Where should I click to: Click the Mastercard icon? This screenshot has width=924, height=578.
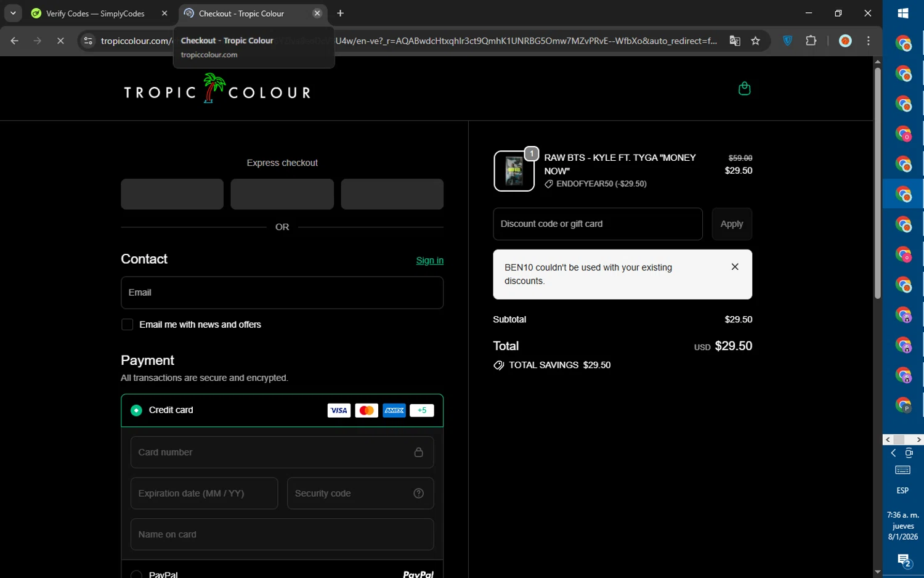click(367, 410)
